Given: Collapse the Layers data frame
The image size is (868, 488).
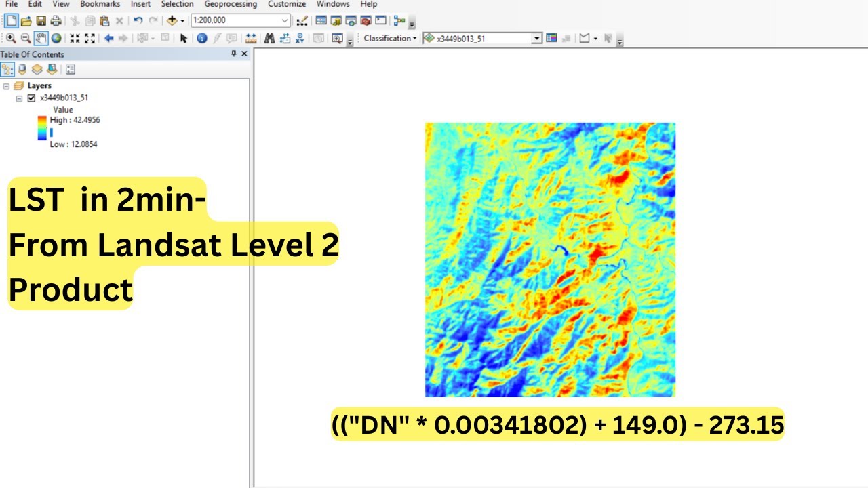Looking at the screenshot, I should click(6, 86).
